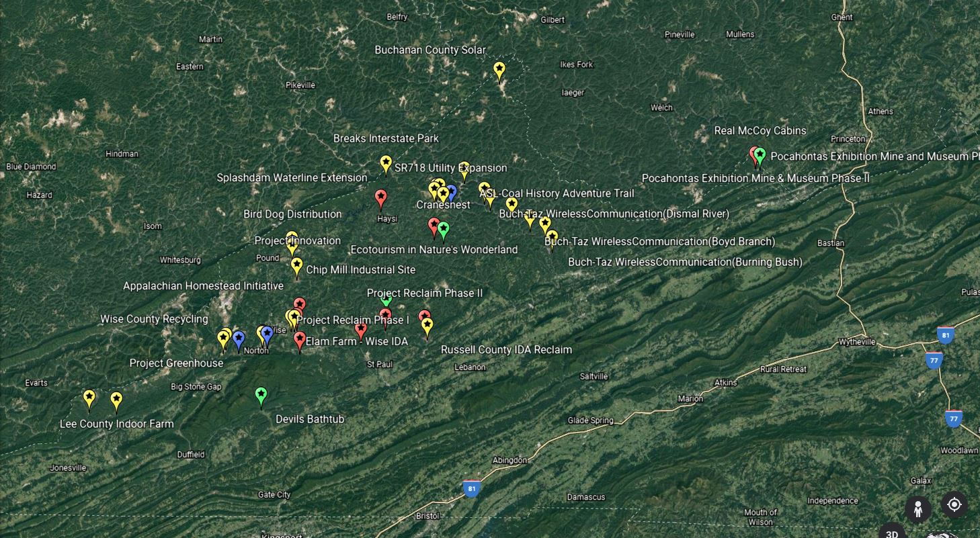The height and width of the screenshot is (538, 980).
Task: Select the green pin above Ecotourism label
Action: [443, 230]
